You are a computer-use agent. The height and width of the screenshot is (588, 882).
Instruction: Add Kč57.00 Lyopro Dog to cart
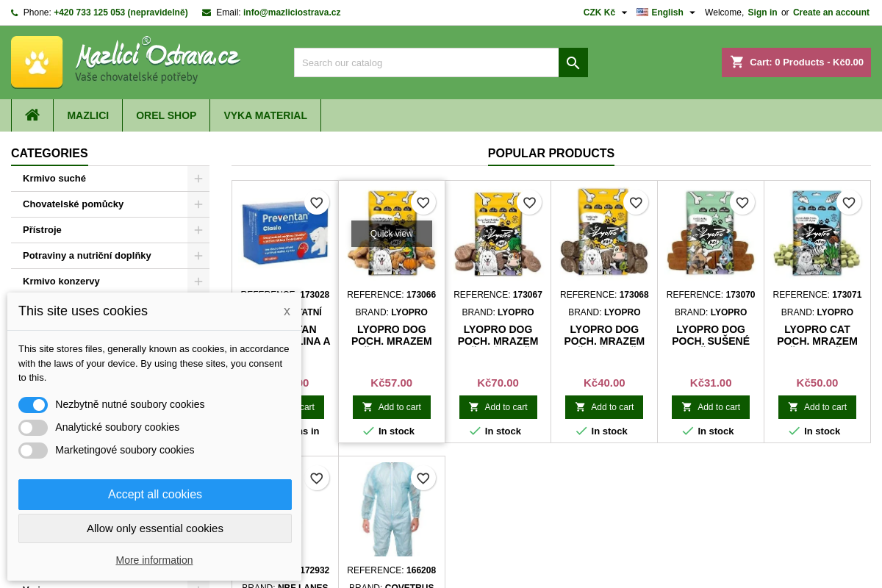392,407
